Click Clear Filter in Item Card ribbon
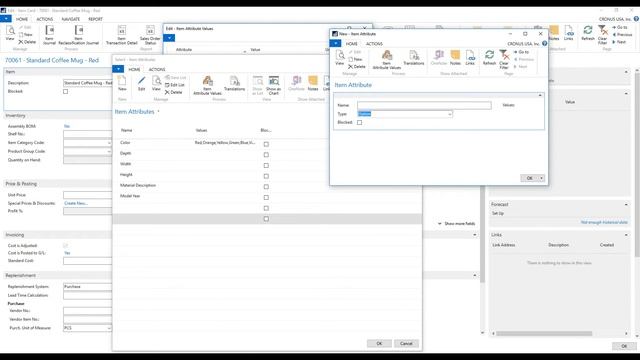 (602, 35)
